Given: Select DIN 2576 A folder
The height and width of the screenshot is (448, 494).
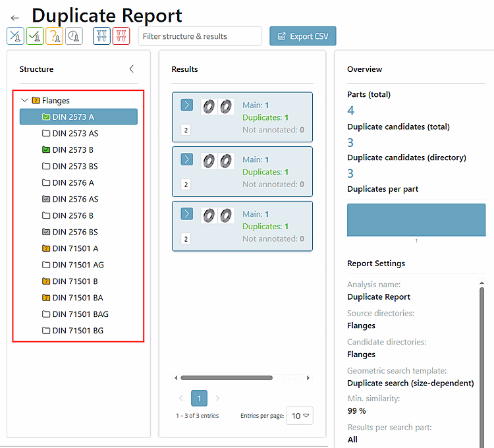Looking at the screenshot, I should point(68,182).
